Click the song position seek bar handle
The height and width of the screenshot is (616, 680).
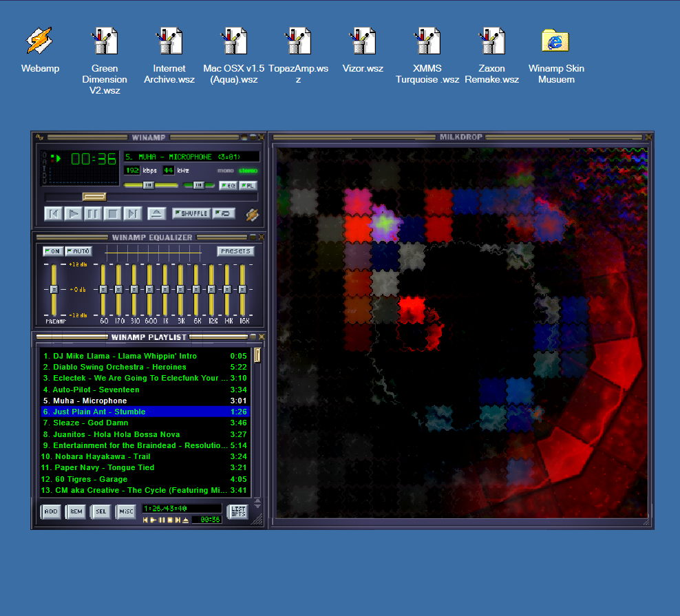94,197
